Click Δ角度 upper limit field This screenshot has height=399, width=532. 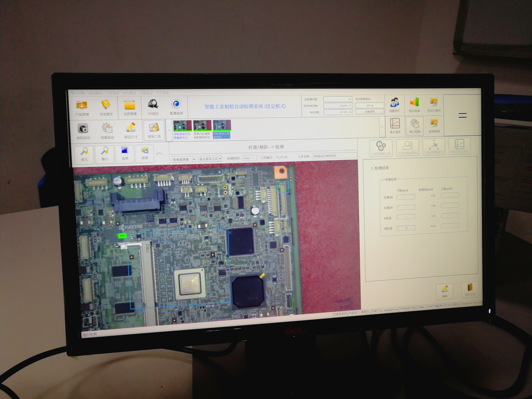(450, 215)
